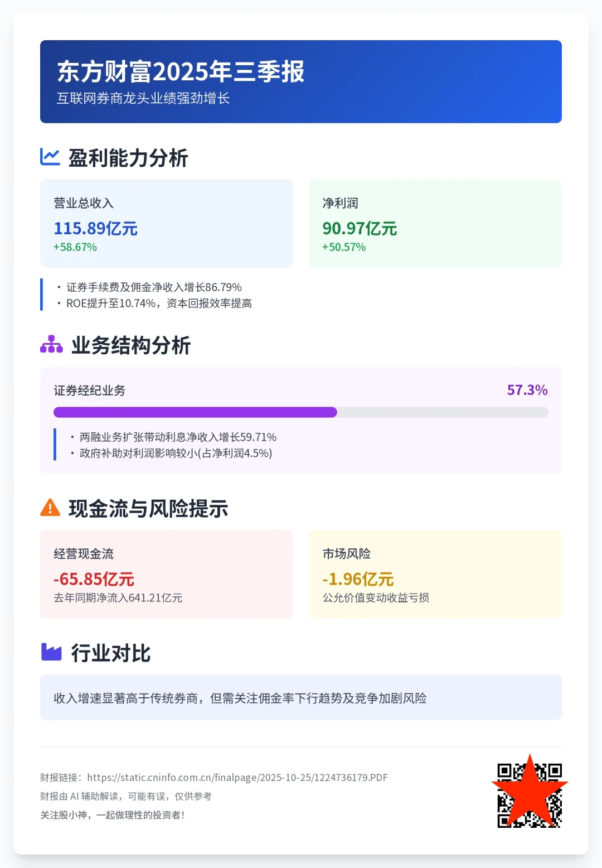This screenshot has width=602, height=868.
Task: Click the subtitle 互联网券商龙头业绩强劲增长
Action: point(143,99)
